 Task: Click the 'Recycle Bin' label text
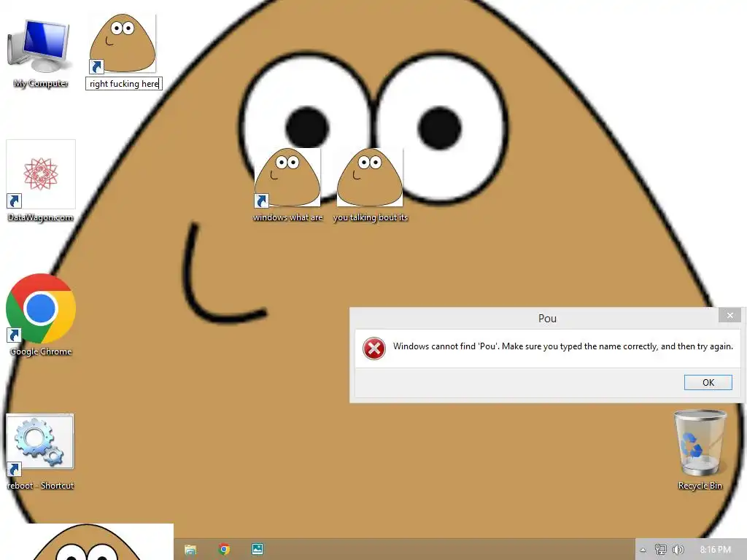pos(700,486)
